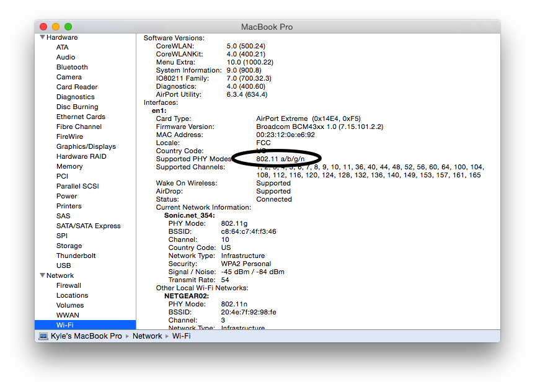Select Power in the sidebar
The image size is (535, 392).
tap(66, 195)
